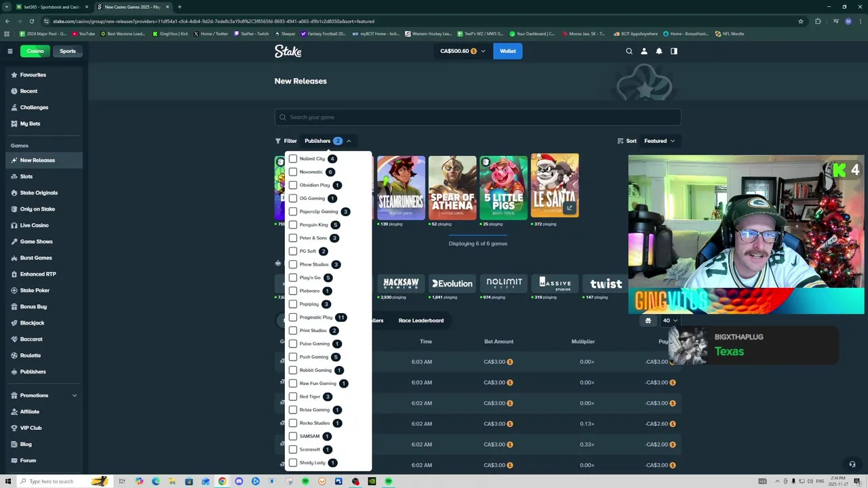The height and width of the screenshot is (488, 868).
Task: Select the Evolution provider card
Action: 452,283
